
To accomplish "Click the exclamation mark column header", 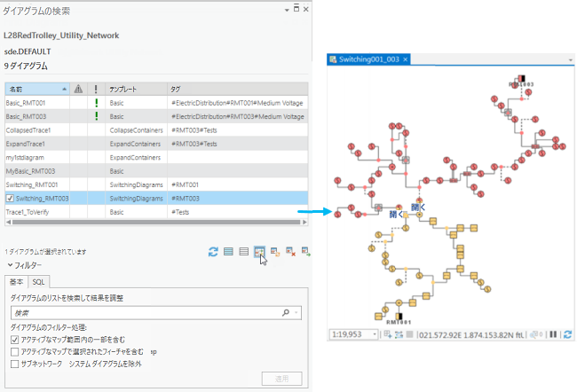I will (x=96, y=89).
